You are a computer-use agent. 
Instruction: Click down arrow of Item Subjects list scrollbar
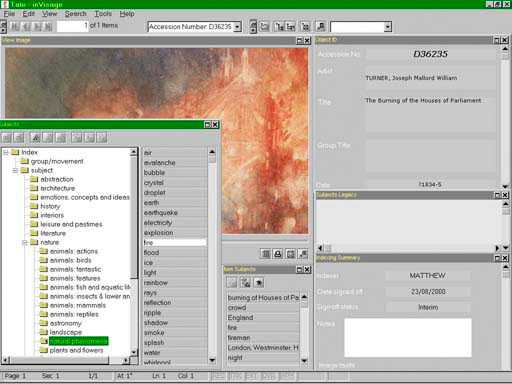(304, 360)
